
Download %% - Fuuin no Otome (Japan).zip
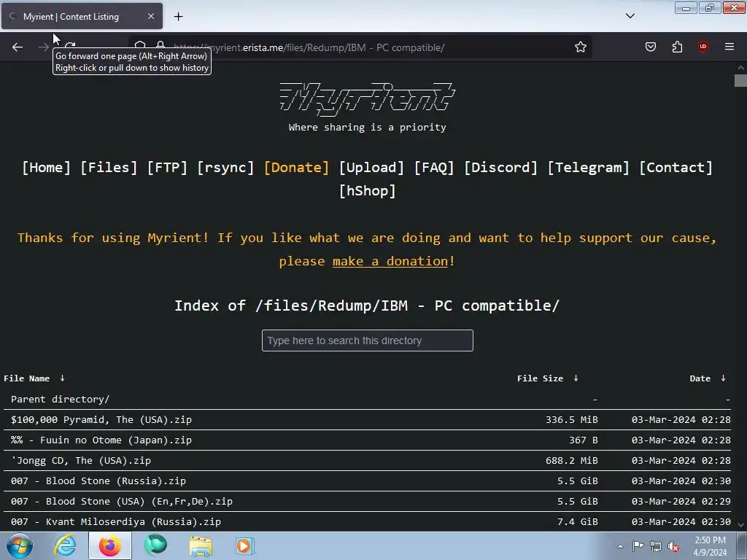tap(101, 440)
